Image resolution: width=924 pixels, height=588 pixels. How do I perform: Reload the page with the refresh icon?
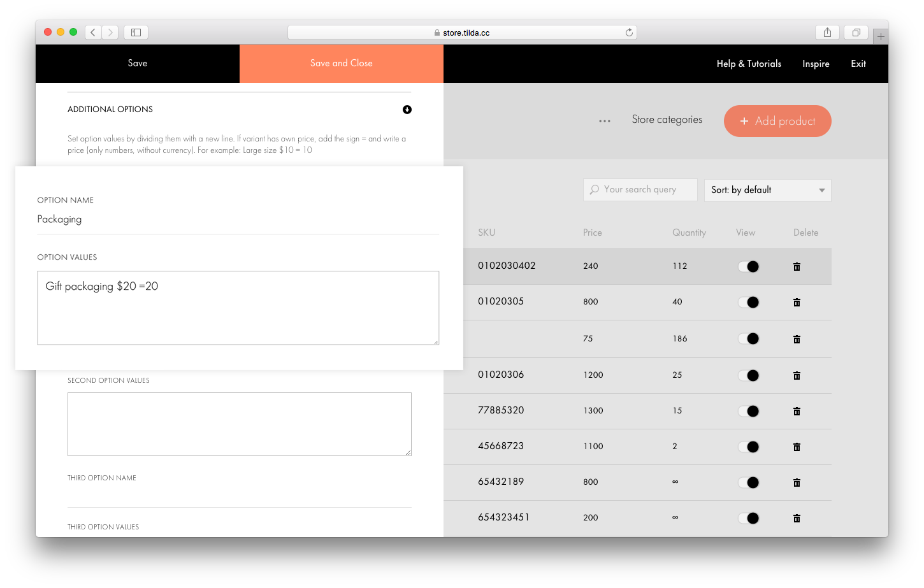tap(629, 32)
